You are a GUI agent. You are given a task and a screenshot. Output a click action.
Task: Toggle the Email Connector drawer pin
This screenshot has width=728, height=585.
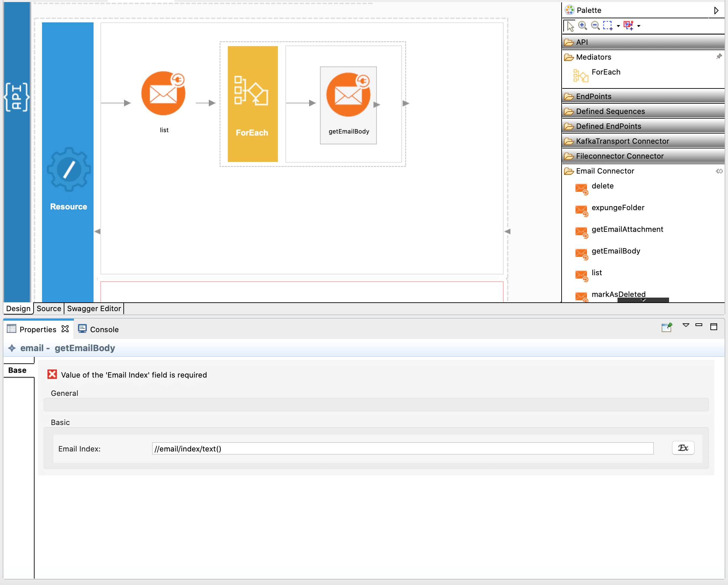point(719,171)
